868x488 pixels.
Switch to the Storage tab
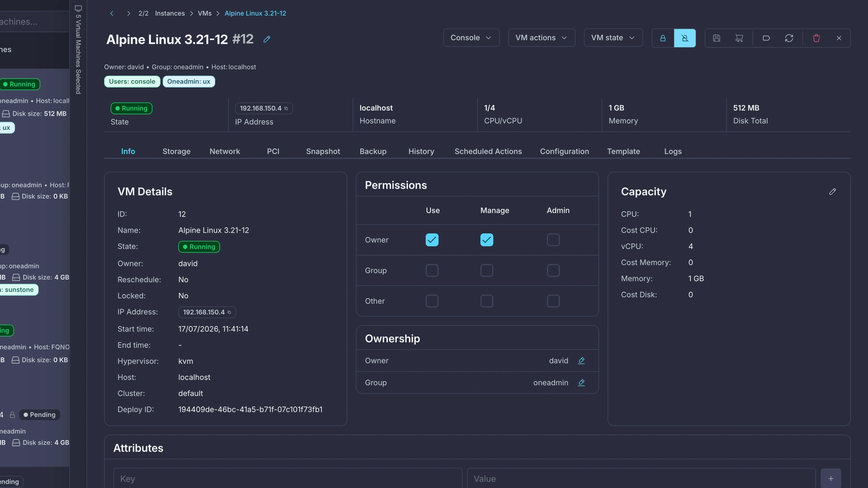(x=176, y=151)
